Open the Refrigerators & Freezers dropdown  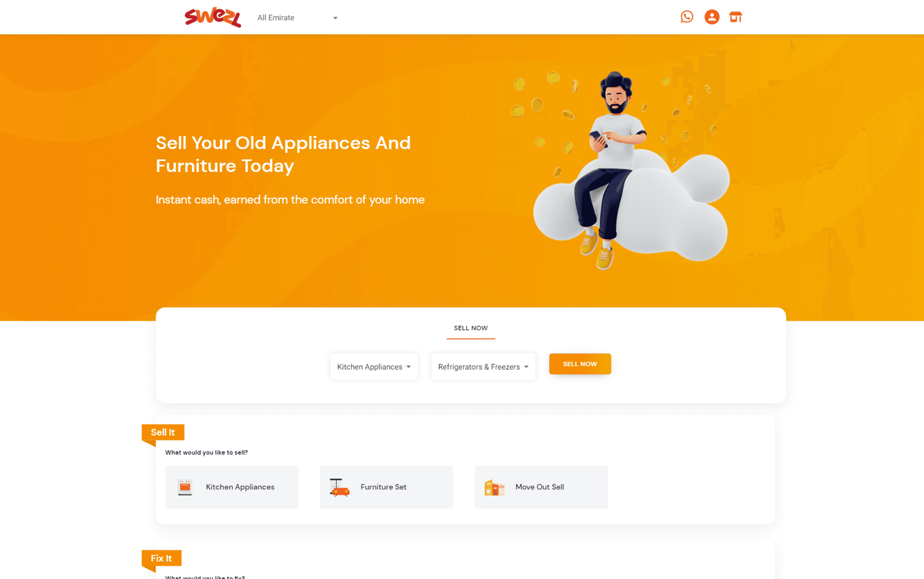[x=483, y=366]
